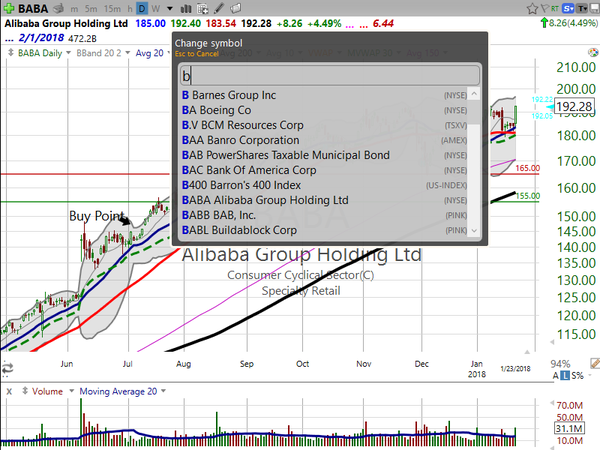Viewport: 600px width, 450px height.
Task: Select BABL Buildablock Corp entry
Action: (324, 230)
